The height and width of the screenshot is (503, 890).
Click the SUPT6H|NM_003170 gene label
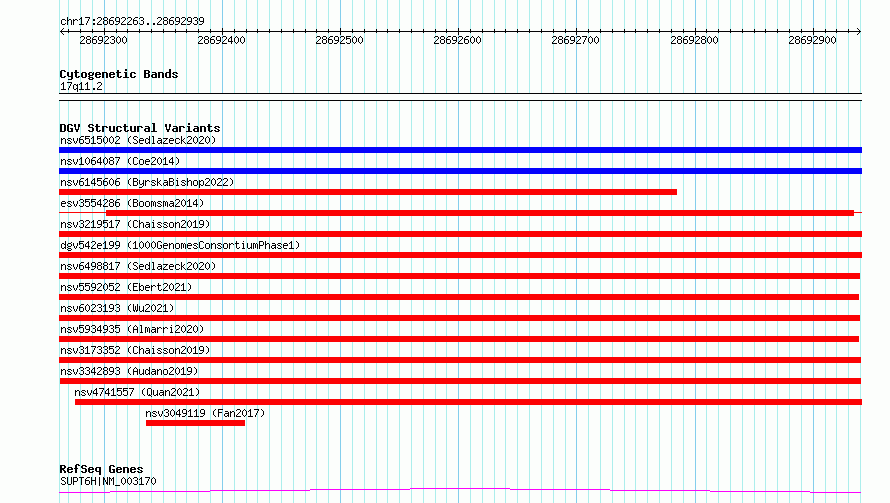pos(108,481)
